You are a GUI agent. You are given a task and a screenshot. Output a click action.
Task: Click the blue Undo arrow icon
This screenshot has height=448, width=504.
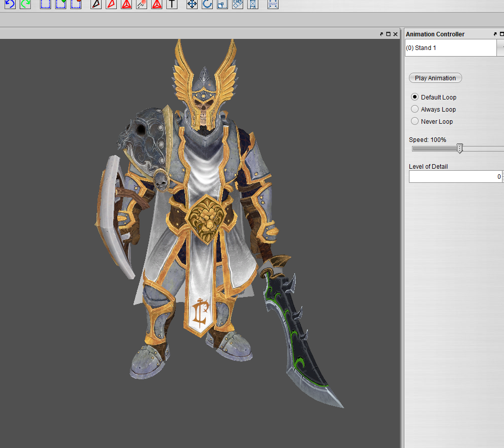(10, 4)
